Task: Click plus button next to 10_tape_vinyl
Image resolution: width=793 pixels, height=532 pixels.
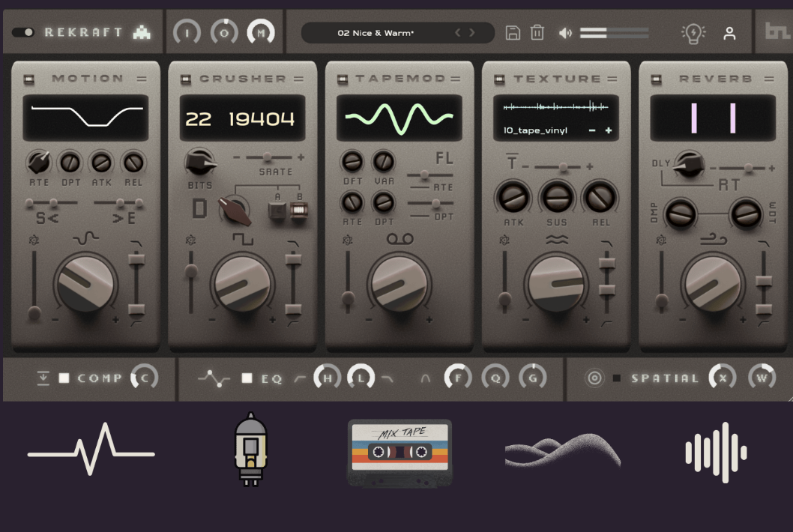Action: (x=608, y=130)
